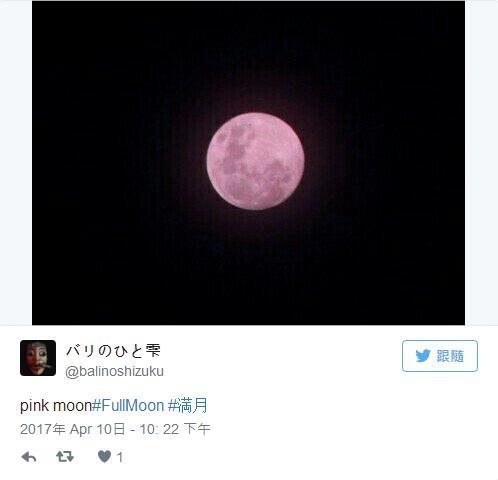The image size is (498, 480).
Task: Open the #FullMoon hashtag
Action: (128, 406)
